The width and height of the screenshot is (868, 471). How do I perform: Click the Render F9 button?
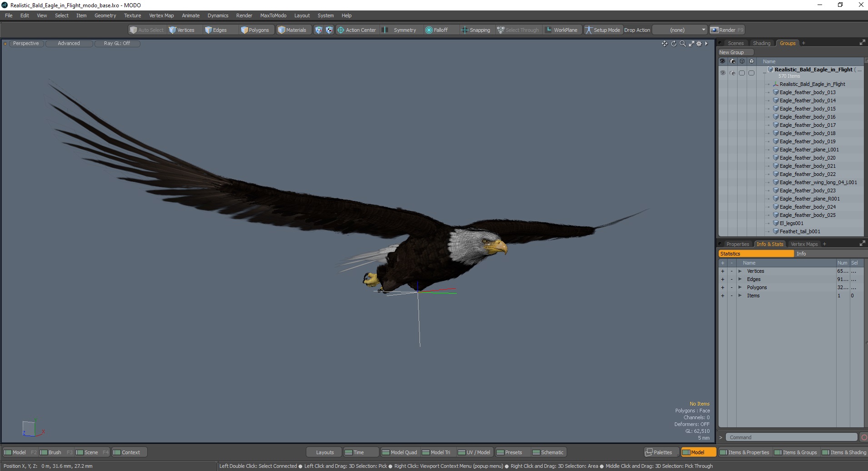(727, 30)
